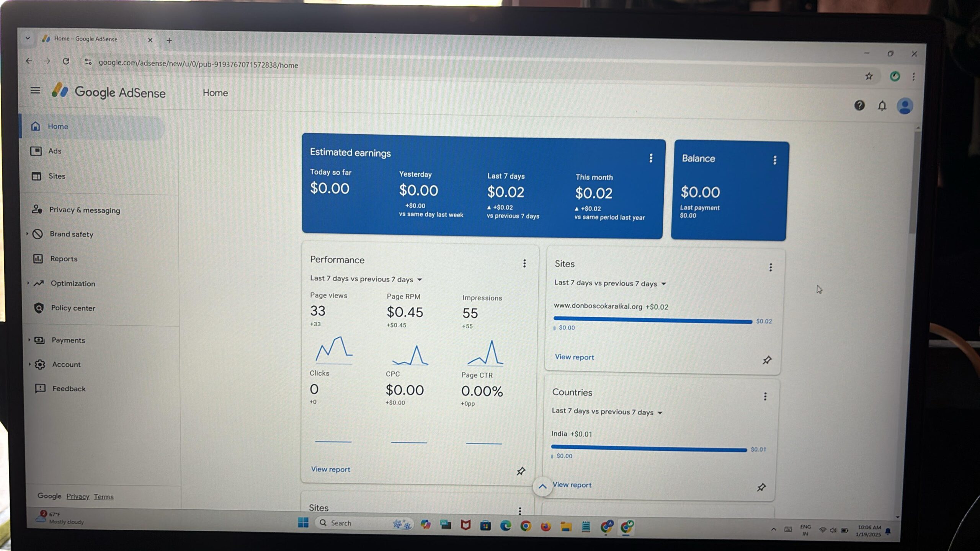Pin the Performance card
The width and height of the screenshot is (980, 551).
click(521, 471)
